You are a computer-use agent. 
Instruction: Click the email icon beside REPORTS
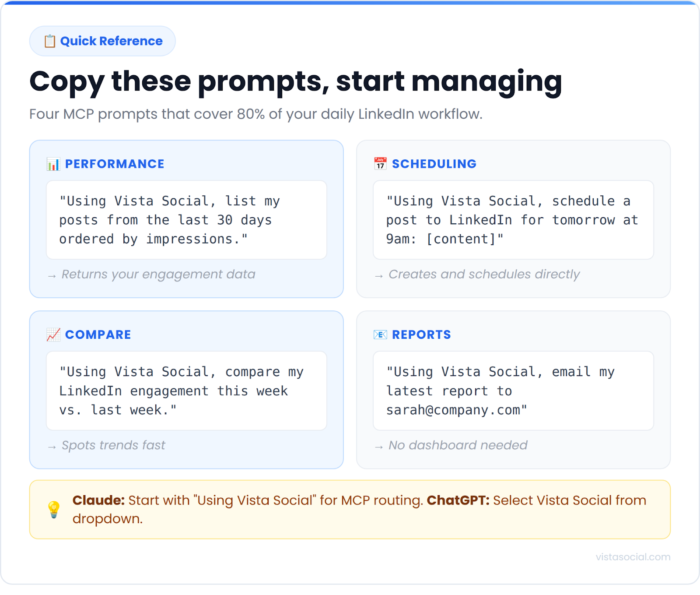[x=380, y=334]
